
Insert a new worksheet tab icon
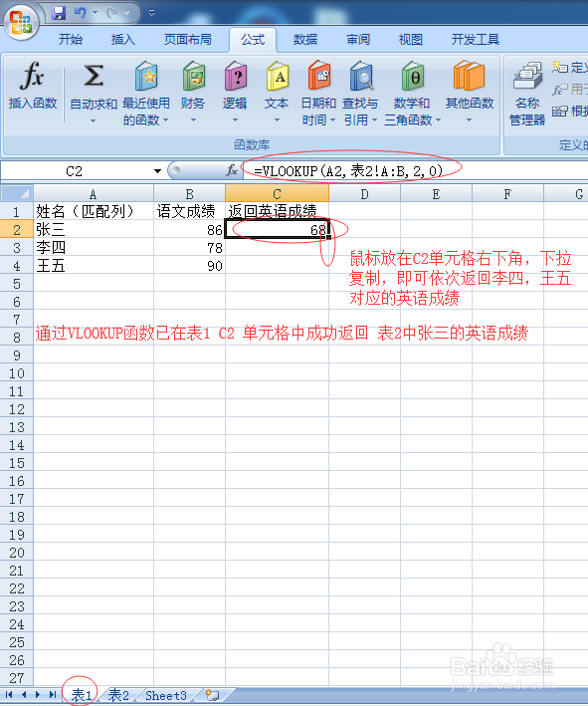tap(212, 695)
